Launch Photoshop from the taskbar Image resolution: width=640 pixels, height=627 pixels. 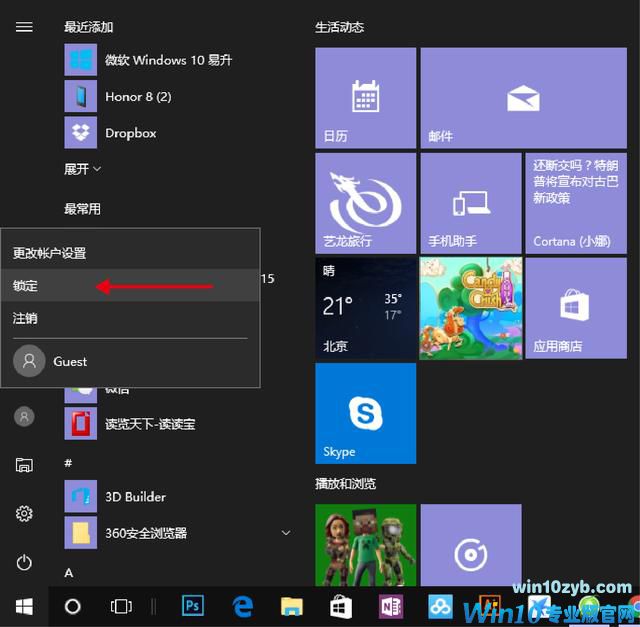tap(193, 606)
